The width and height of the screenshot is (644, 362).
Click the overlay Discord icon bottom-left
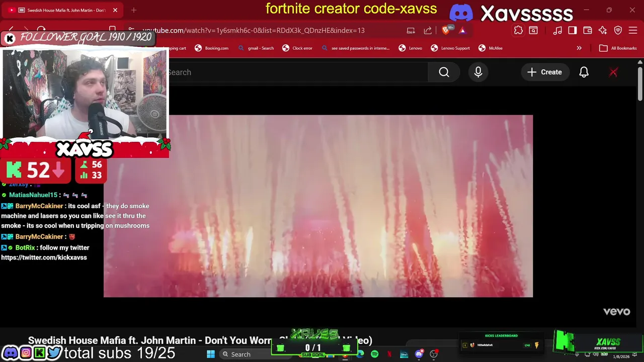(x=10, y=353)
